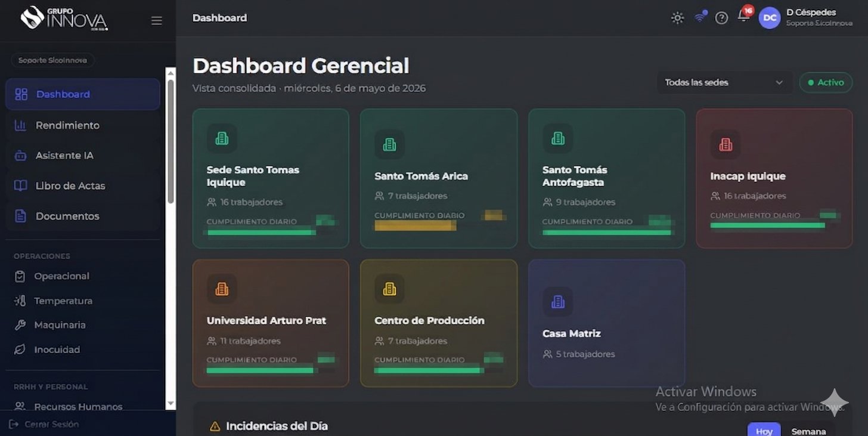Click D Céspedes user name
Image resolution: width=868 pixels, height=436 pixels.
811,13
